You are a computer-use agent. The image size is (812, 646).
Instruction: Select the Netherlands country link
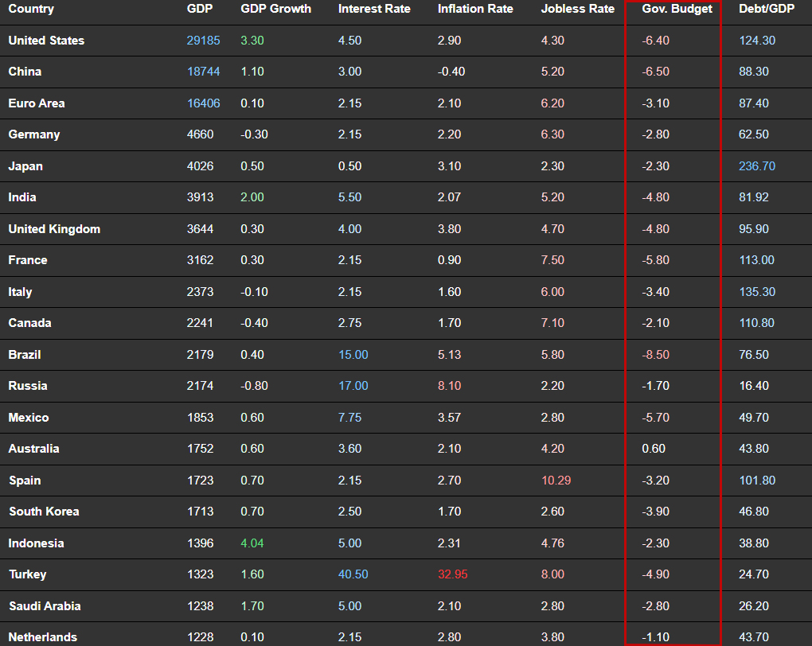point(43,637)
